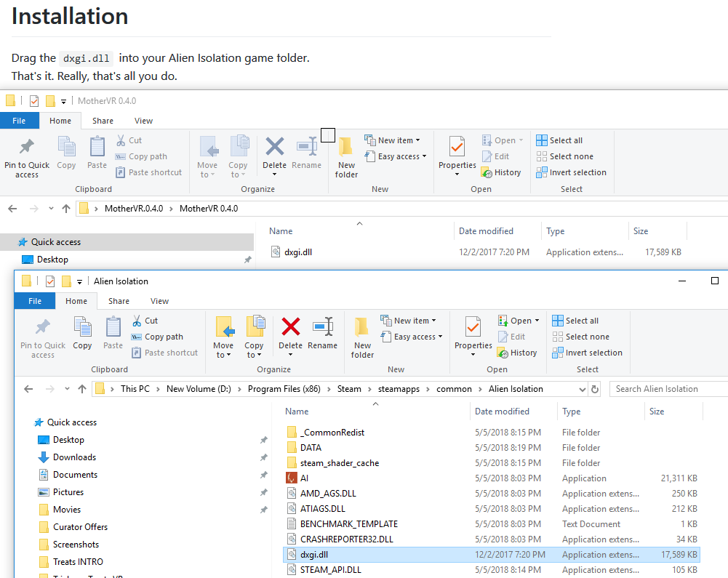Switch to Share tab in Alien Isolation window

pos(119,301)
